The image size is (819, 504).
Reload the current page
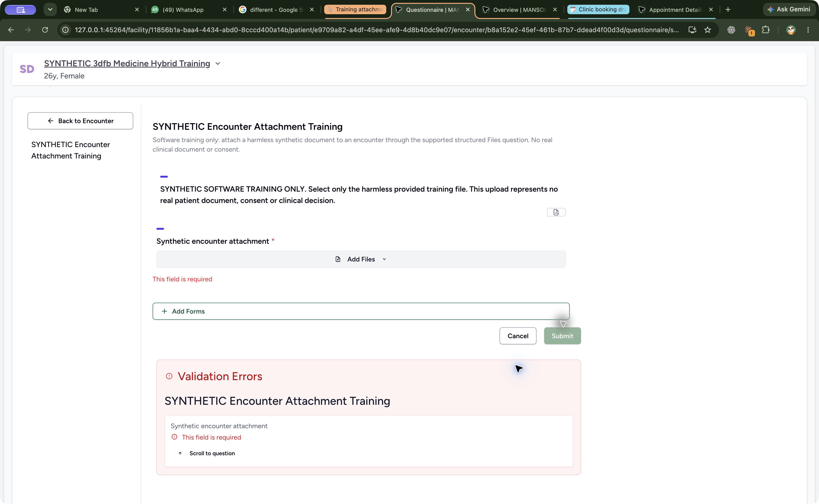pos(45,30)
